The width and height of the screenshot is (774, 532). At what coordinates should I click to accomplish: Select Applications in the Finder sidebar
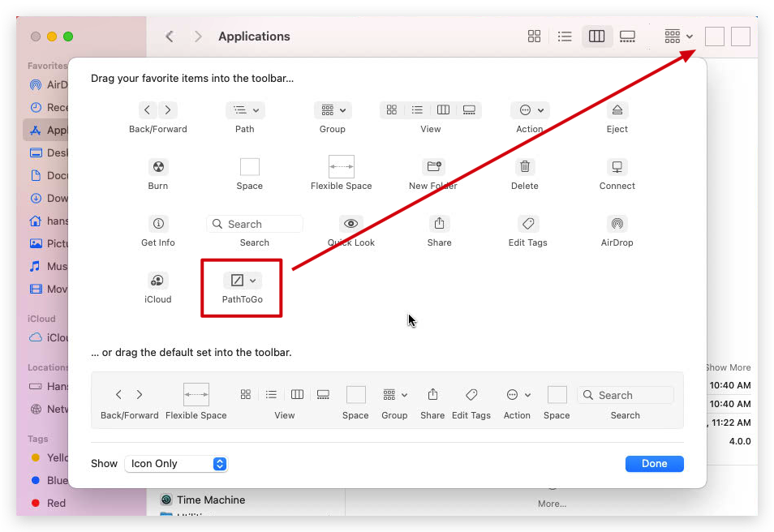pyautogui.click(x=45, y=130)
